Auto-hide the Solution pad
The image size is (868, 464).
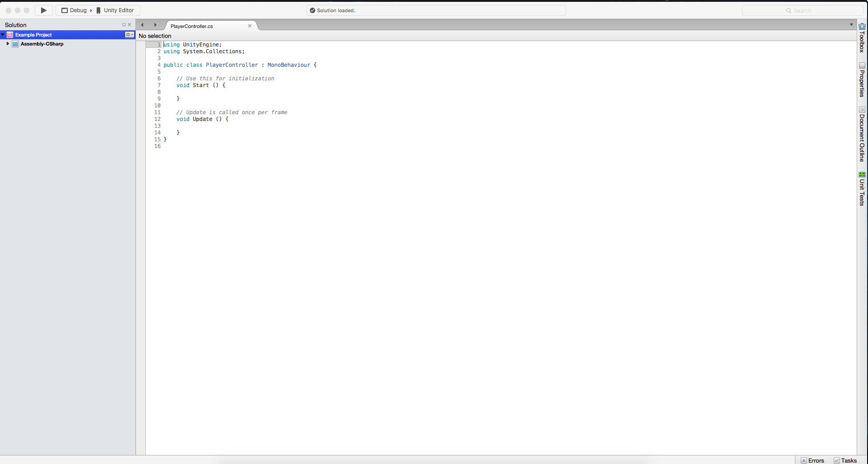pyautogui.click(x=124, y=25)
